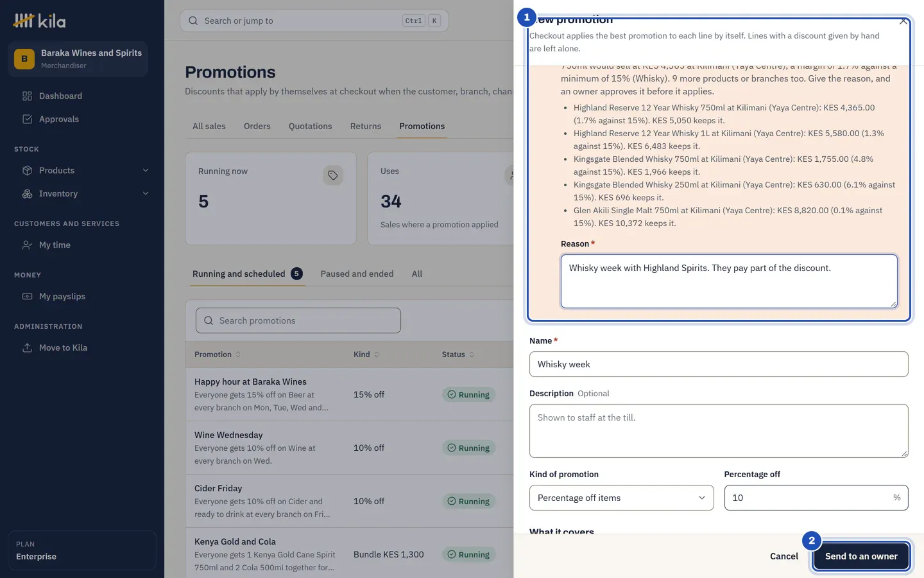Switch to the Returns tab

(366, 126)
